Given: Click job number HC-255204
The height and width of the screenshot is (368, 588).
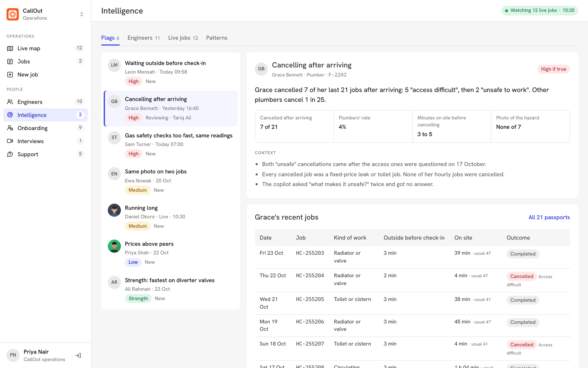Looking at the screenshot, I should coord(310,276).
